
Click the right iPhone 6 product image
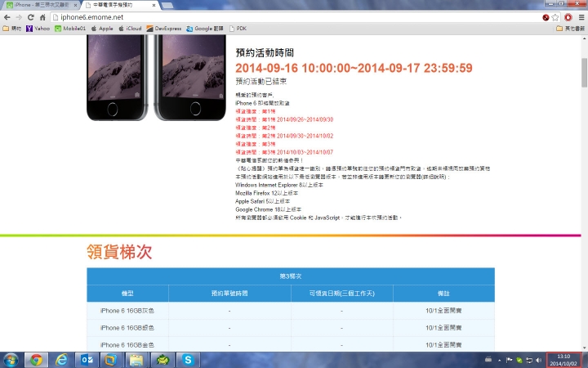pos(190,78)
